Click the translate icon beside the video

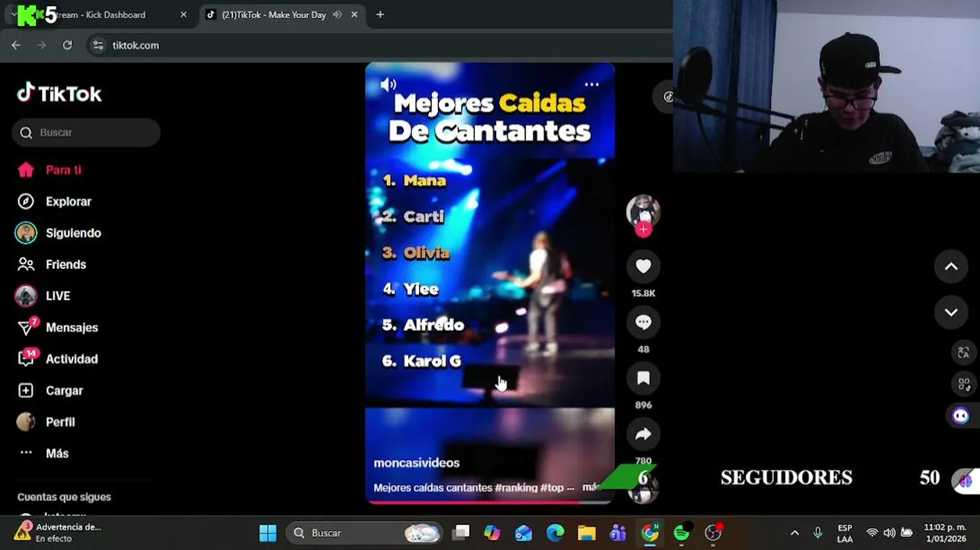(962, 352)
